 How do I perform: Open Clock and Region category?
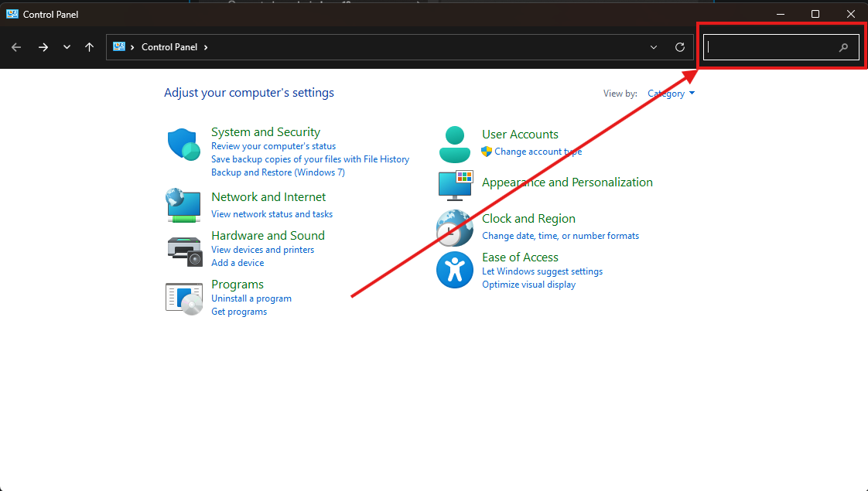[528, 219]
